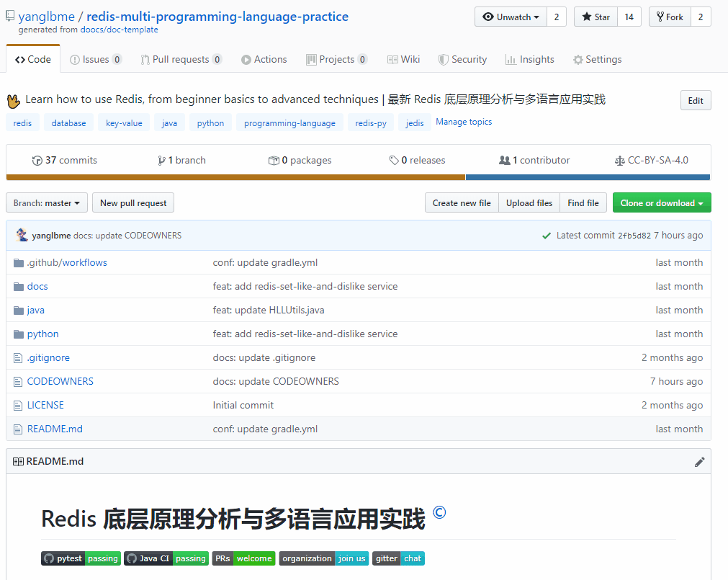Click the docs folder icon
This screenshot has width=728, height=580.
[x=19, y=287]
